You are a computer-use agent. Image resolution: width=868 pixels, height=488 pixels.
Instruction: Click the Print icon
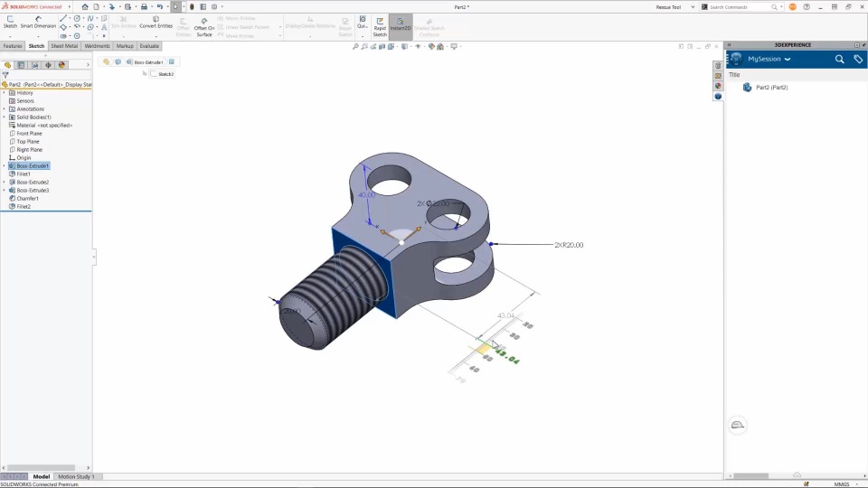[x=144, y=6]
